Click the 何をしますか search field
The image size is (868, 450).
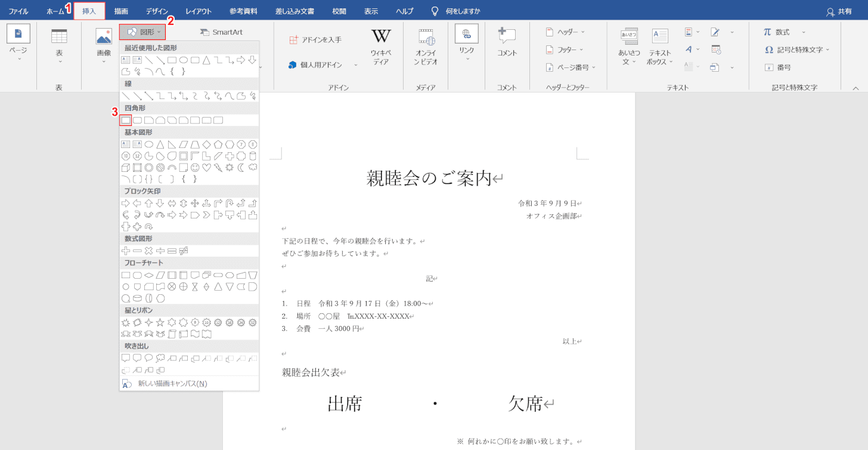(x=455, y=11)
